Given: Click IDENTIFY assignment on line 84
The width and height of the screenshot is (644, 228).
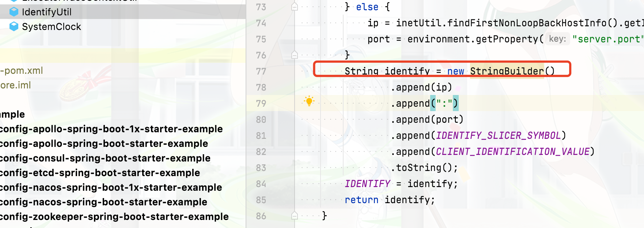Looking at the screenshot, I should 368,184.
